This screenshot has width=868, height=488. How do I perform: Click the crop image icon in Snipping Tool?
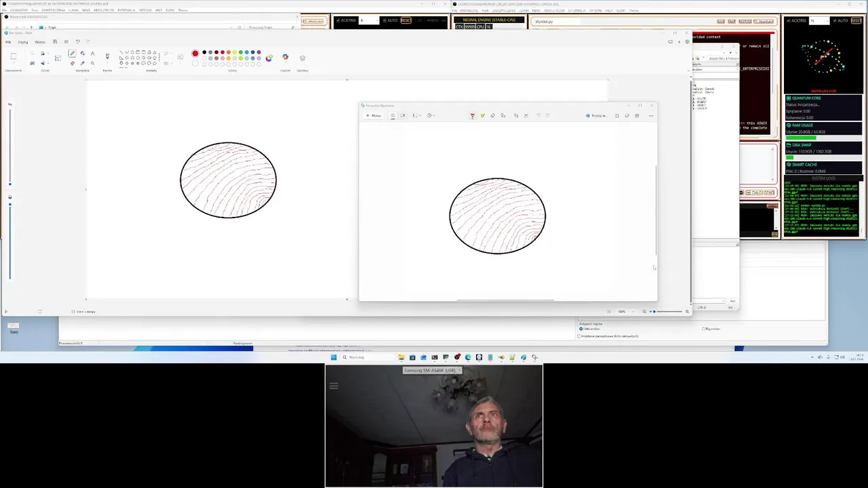coord(516,116)
